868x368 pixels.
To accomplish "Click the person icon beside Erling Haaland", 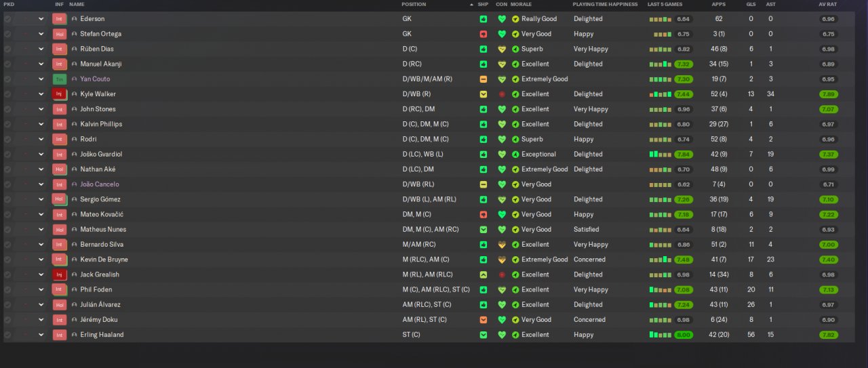I will [75, 335].
